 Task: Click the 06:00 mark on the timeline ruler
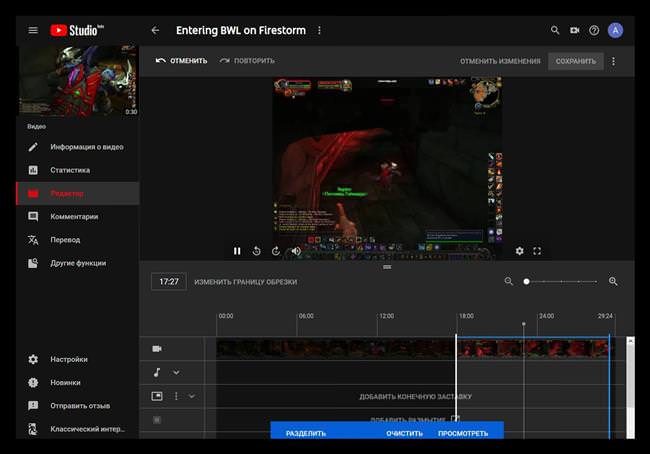[x=306, y=316]
